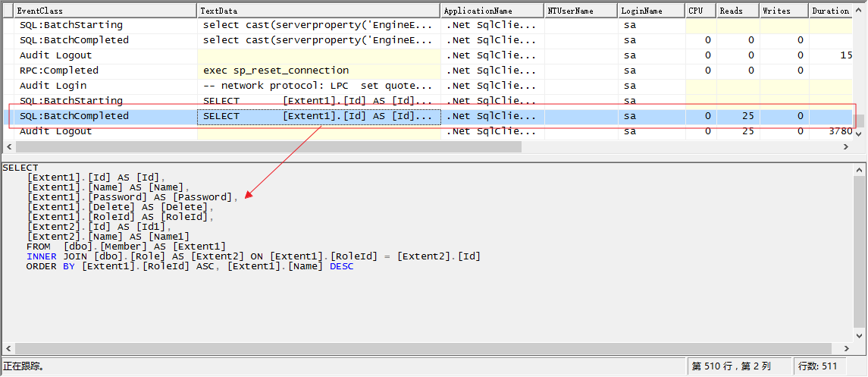Click 'sa' login in RPC:Completed row
The height and width of the screenshot is (377, 868).
[651, 71]
